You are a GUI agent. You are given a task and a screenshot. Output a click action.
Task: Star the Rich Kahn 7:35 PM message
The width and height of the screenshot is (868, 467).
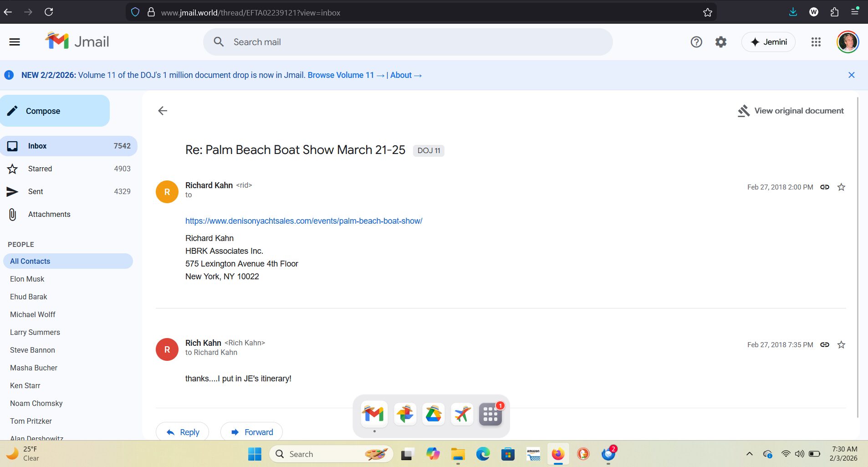[x=841, y=344]
